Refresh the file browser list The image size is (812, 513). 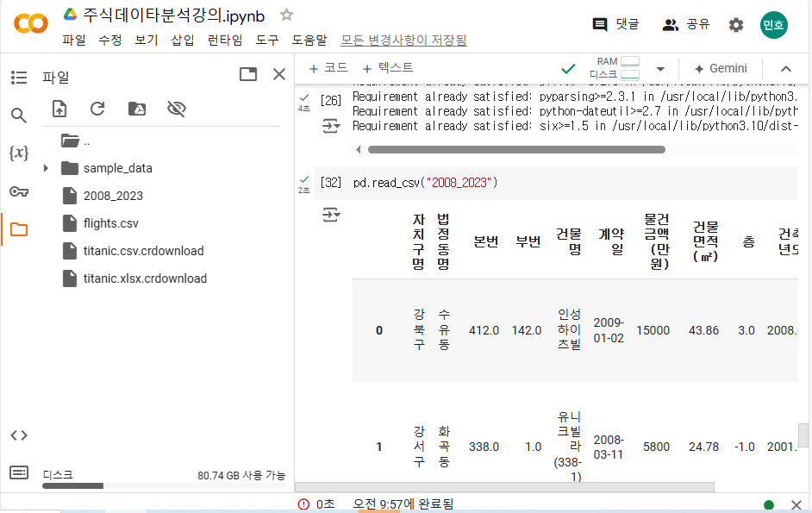[x=97, y=109]
